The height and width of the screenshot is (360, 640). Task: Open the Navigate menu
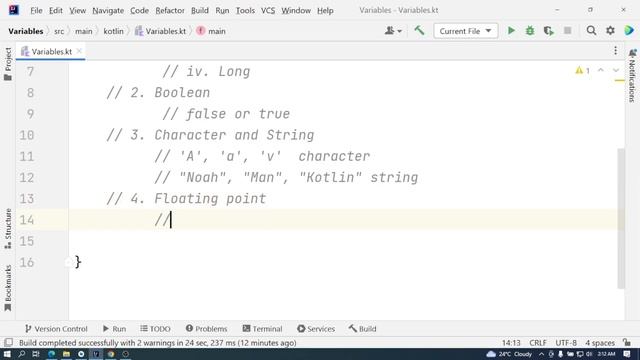tap(108, 11)
